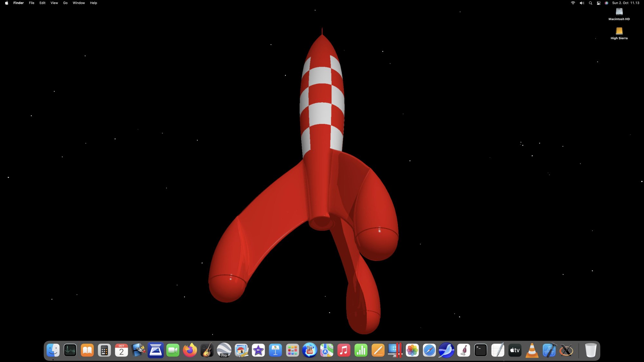Open the File menu

coord(32,3)
